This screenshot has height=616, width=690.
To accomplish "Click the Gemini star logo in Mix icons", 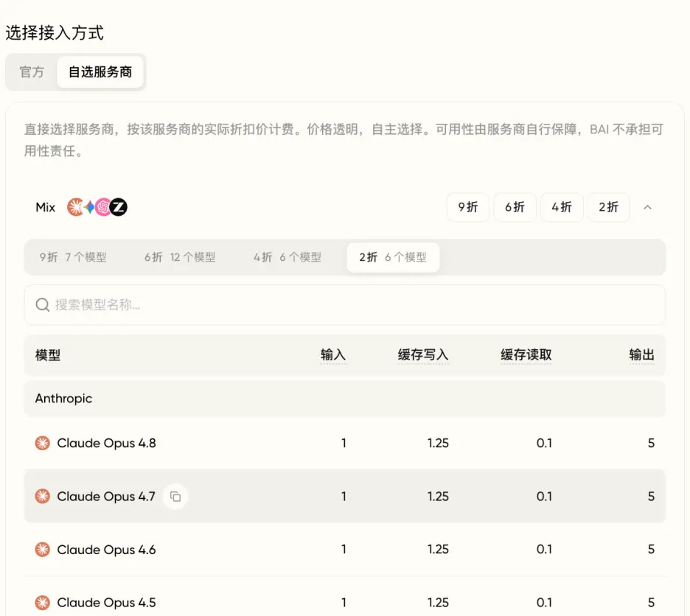I will [89, 207].
